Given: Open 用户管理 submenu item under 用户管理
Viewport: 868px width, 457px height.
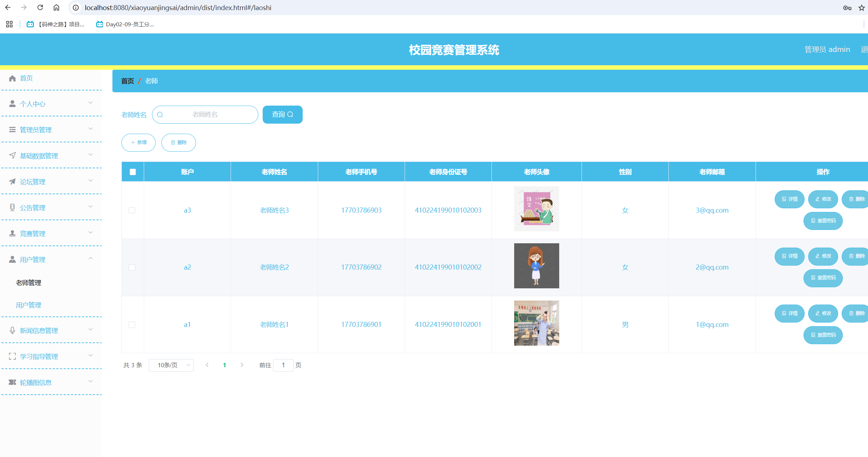Looking at the screenshot, I should 28,305.
